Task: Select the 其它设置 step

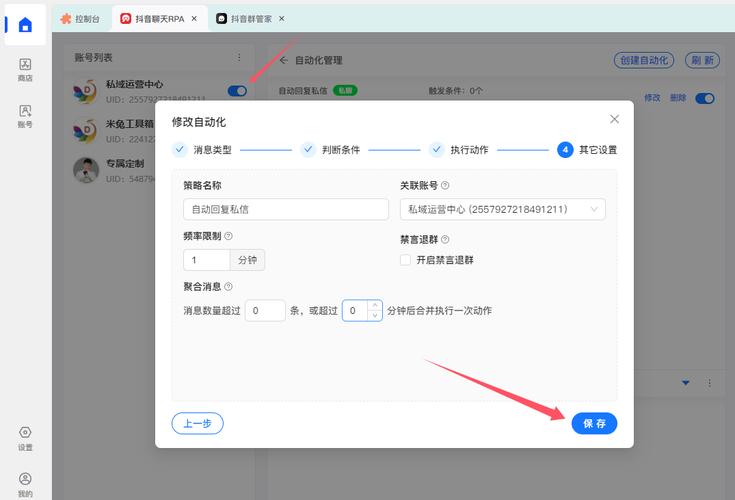Action: click(587, 149)
